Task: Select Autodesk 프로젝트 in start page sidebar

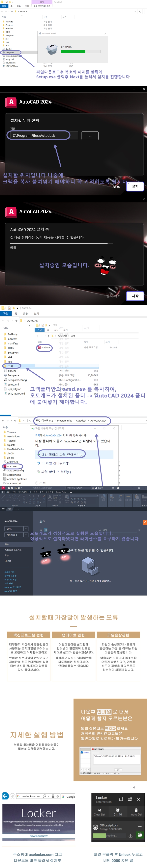Action: click(13, 550)
